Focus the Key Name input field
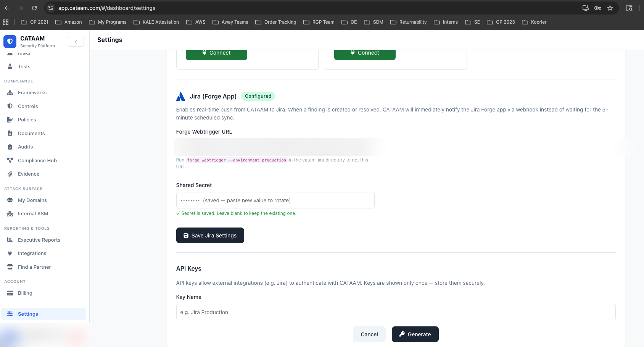Image resolution: width=644 pixels, height=347 pixels. [x=396, y=312]
